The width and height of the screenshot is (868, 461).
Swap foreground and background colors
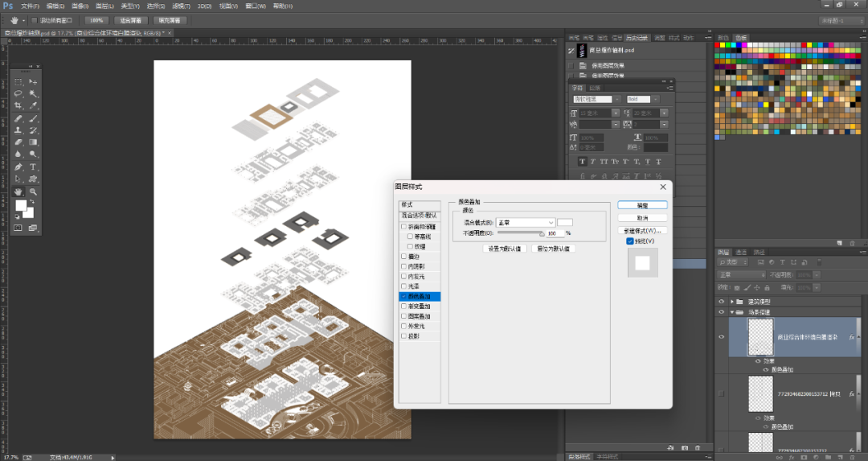(32, 203)
